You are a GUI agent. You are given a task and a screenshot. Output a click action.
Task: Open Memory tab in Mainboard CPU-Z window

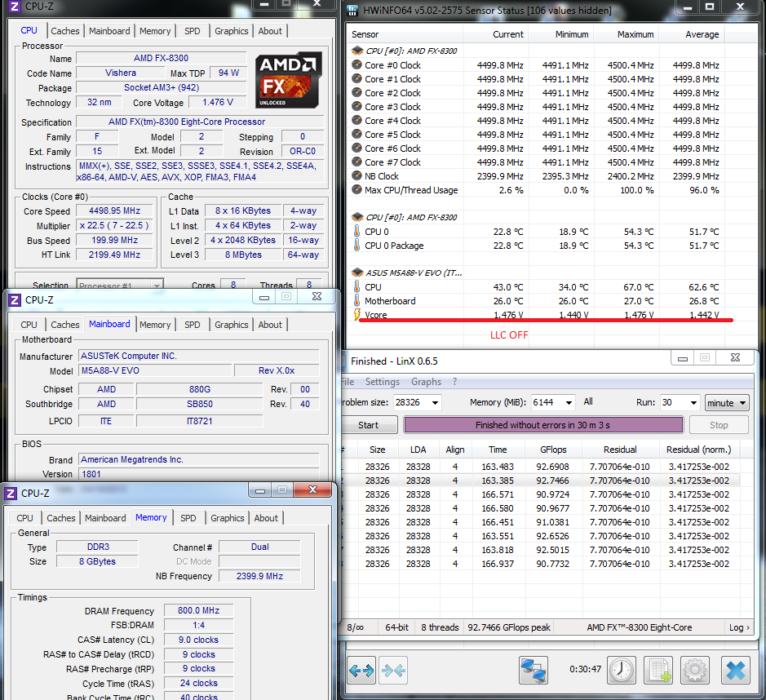pos(155,325)
